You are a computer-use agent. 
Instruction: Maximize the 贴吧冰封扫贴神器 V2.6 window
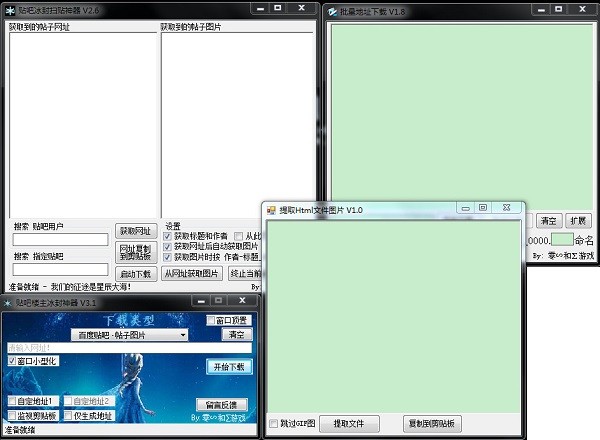[x=278, y=8]
